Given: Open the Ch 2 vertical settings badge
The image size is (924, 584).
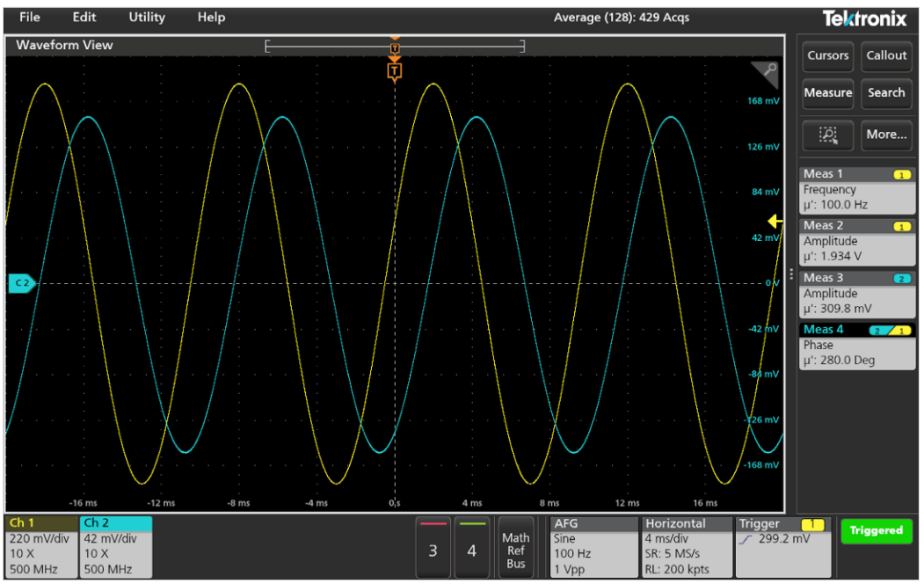Looking at the screenshot, I should click(116, 546).
